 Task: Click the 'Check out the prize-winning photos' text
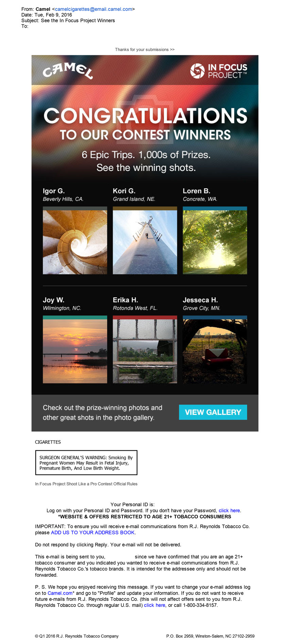pos(102,413)
